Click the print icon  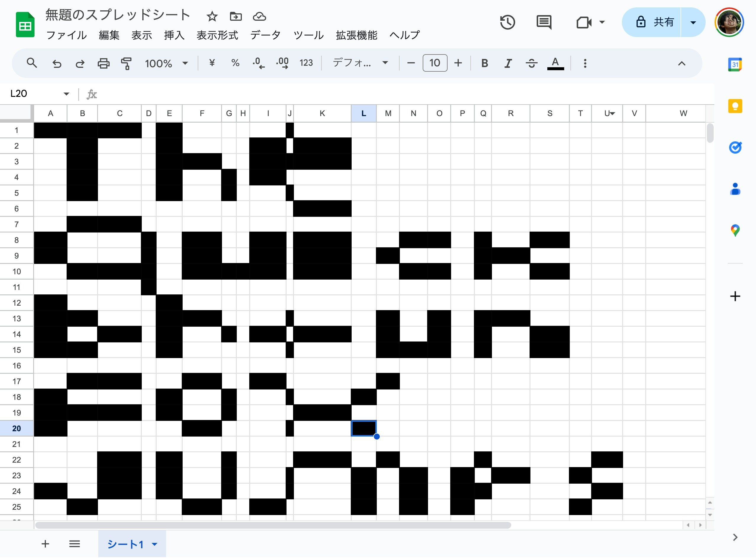tap(103, 63)
